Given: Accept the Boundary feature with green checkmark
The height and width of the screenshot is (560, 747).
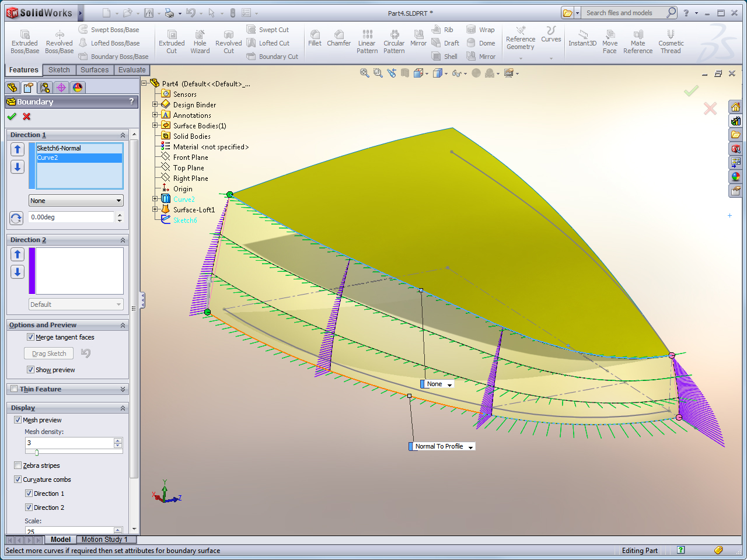Looking at the screenshot, I should [12, 117].
